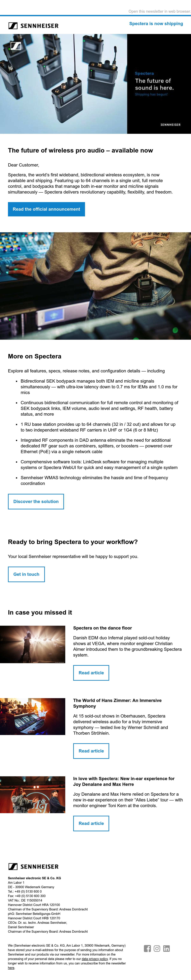Click the 'Discover the solution' button
191x980 pixels.
(x=36, y=501)
